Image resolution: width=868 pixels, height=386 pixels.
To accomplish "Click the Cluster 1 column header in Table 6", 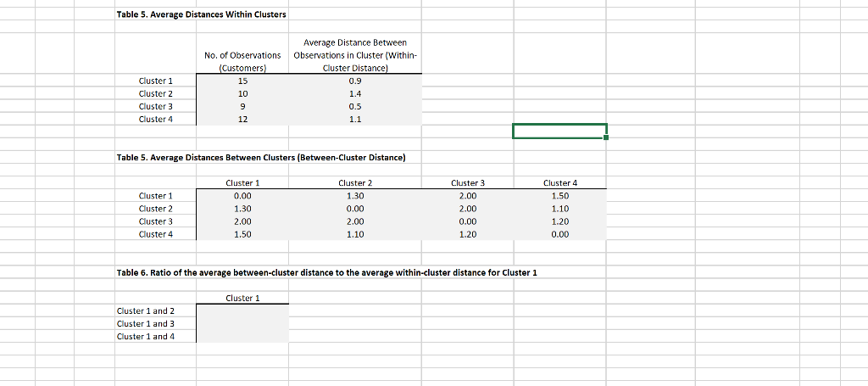I will 242,298.
